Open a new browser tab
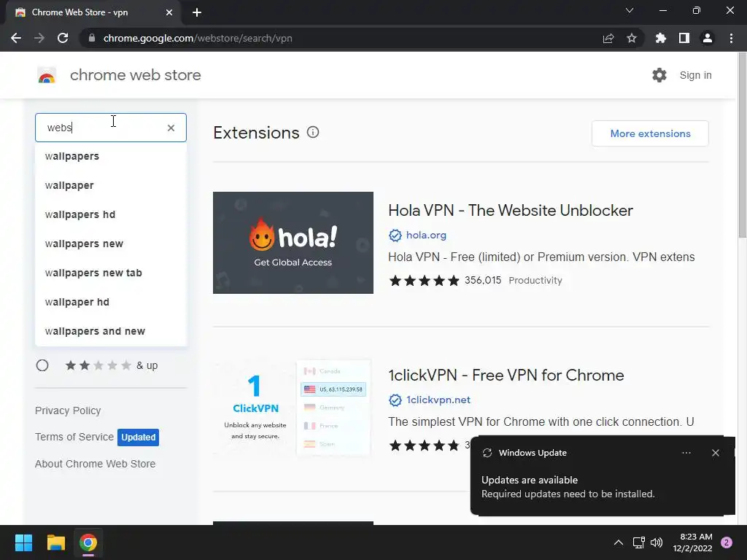The width and height of the screenshot is (747, 560). point(197,12)
